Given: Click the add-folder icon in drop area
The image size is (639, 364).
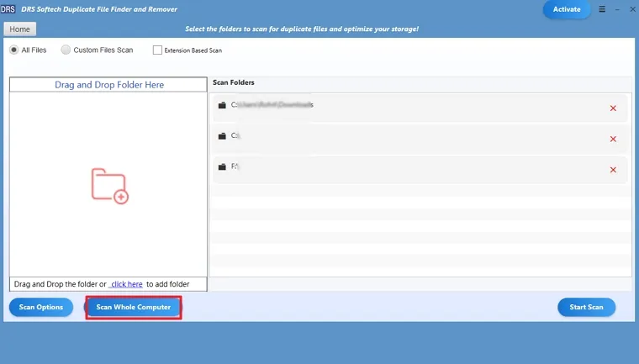Looking at the screenshot, I should tap(109, 186).
